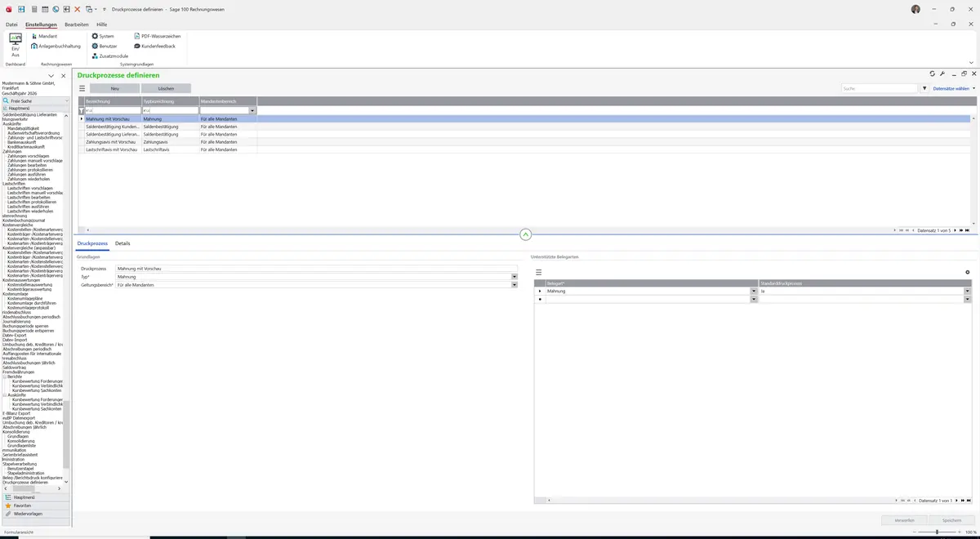Click in the Suche input field
980x539 pixels.
click(x=880, y=88)
